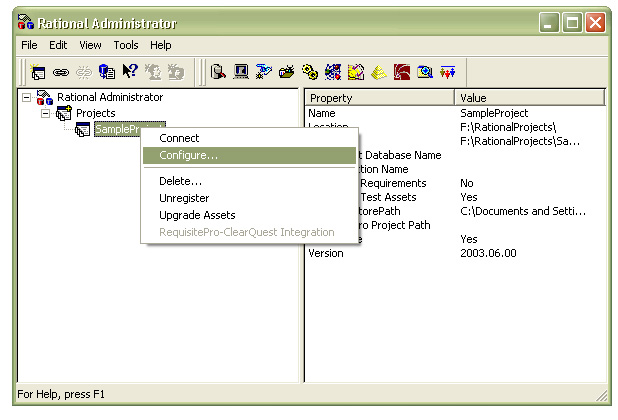The width and height of the screenshot is (618, 420).
Task: Click the computer monitor toolbar icon
Action: click(241, 72)
